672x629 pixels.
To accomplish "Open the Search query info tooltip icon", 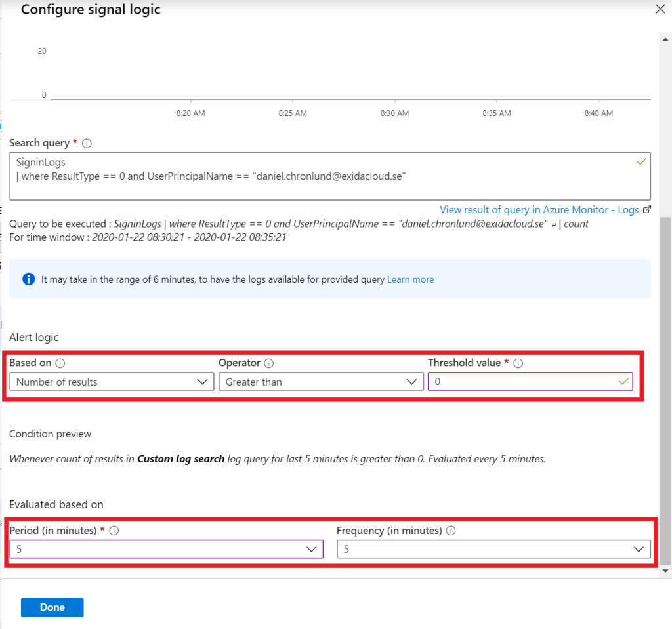I will [86, 142].
